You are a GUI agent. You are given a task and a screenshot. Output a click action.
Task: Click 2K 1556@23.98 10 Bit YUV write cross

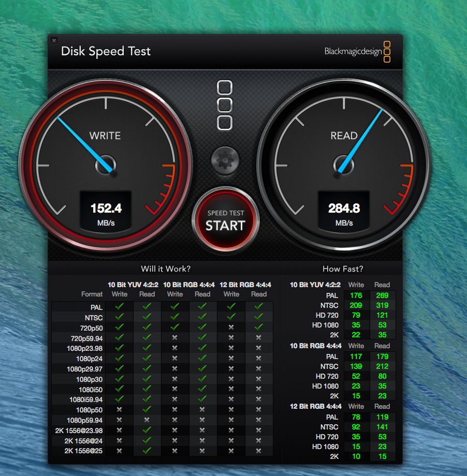click(120, 430)
